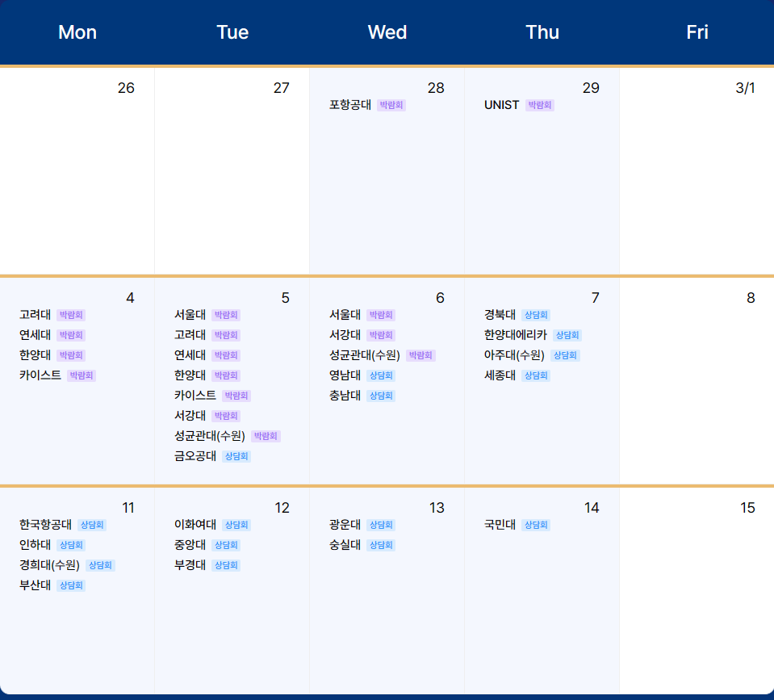774x700 pixels.
Task: Open 부경대 event on Tuesday 12
Action: (x=190, y=565)
